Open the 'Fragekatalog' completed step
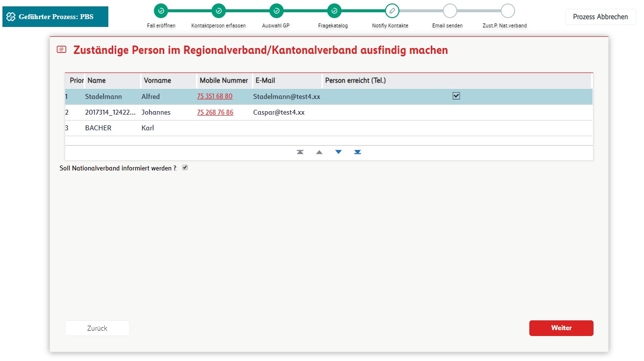This screenshot has width=644, height=361. click(x=334, y=10)
